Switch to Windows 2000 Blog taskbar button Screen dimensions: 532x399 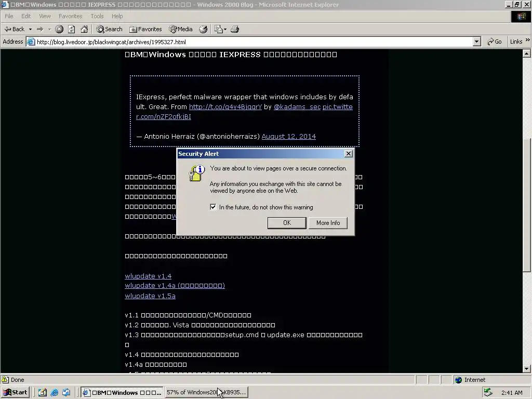pyautogui.click(x=122, y=392)
